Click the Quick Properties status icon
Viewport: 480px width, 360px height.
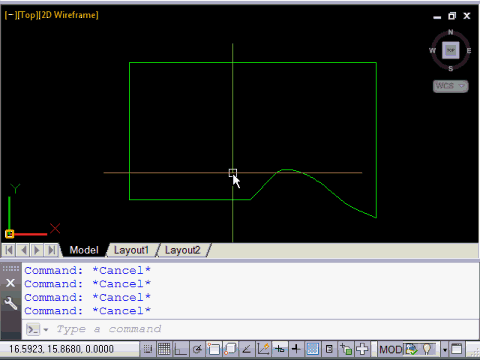pyautogui.click(x=329, y=349)
